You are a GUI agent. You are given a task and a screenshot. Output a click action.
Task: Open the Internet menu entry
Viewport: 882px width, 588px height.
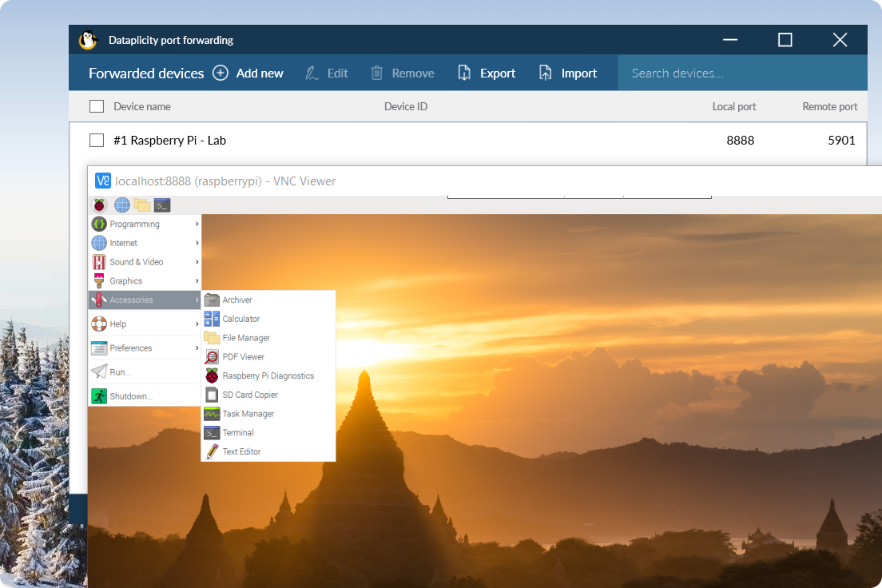(145, 243)
